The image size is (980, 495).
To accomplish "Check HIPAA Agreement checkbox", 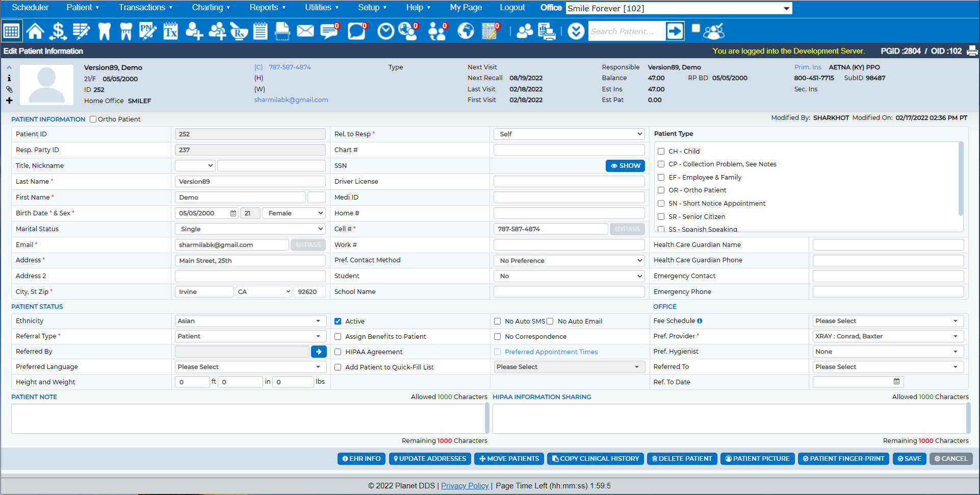I will [x=338, y=352].
